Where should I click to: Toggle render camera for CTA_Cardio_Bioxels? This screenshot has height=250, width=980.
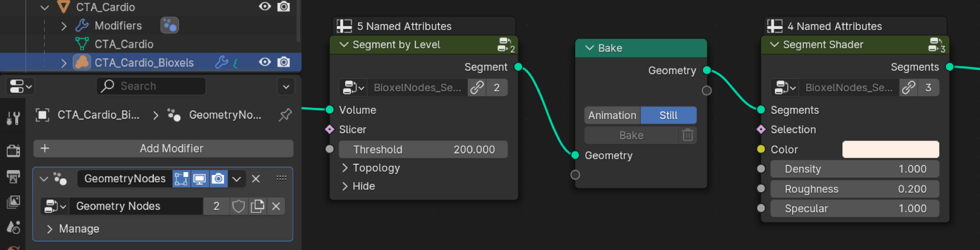[x=283, y=62]
